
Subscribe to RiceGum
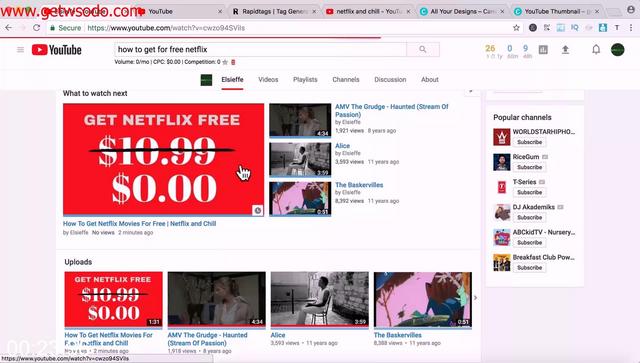[x=529, y=167]
